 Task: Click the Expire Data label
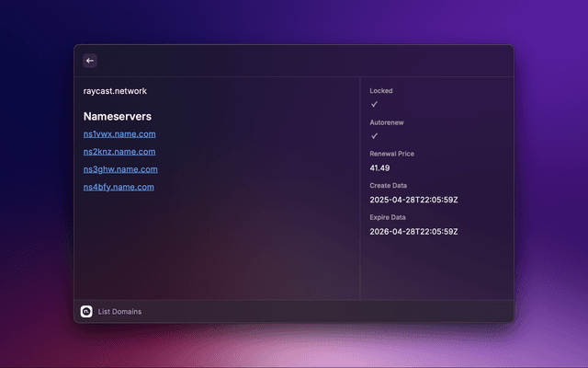coord(390,216)
